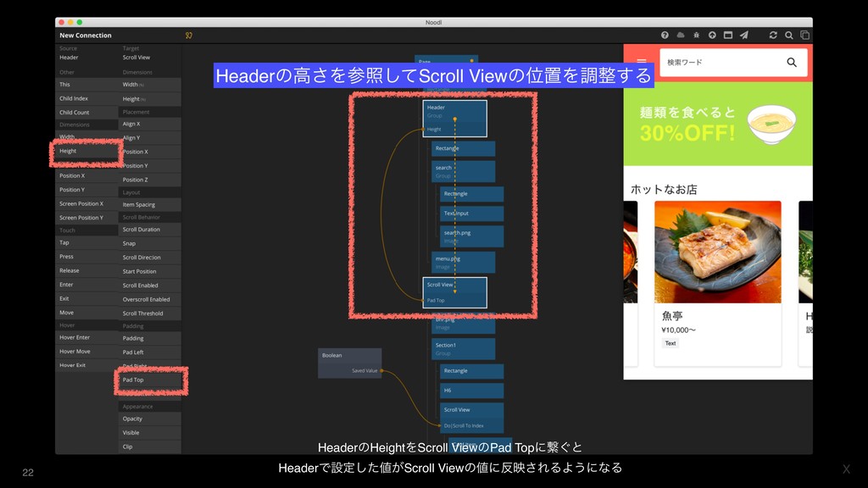Pick "Scroll Threshold" target input

tap(149, 313)
